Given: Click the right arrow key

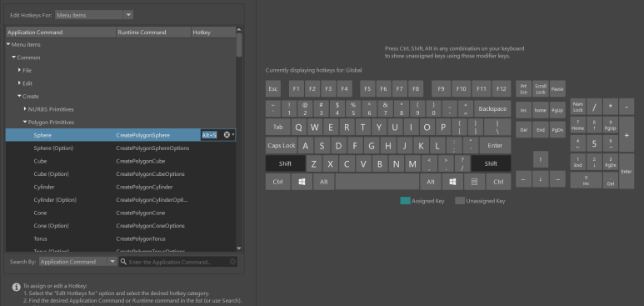Looking at the screenshot, I should (557, 179).
